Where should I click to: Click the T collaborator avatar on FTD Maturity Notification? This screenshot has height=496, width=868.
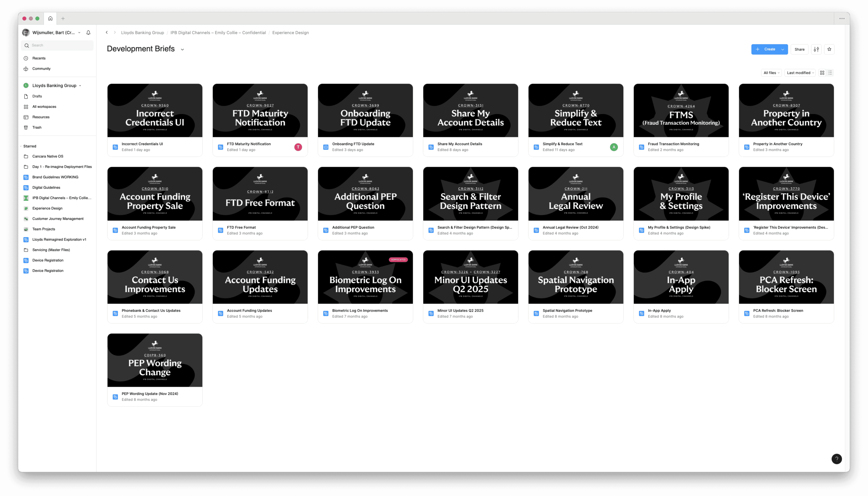(298, 147)
